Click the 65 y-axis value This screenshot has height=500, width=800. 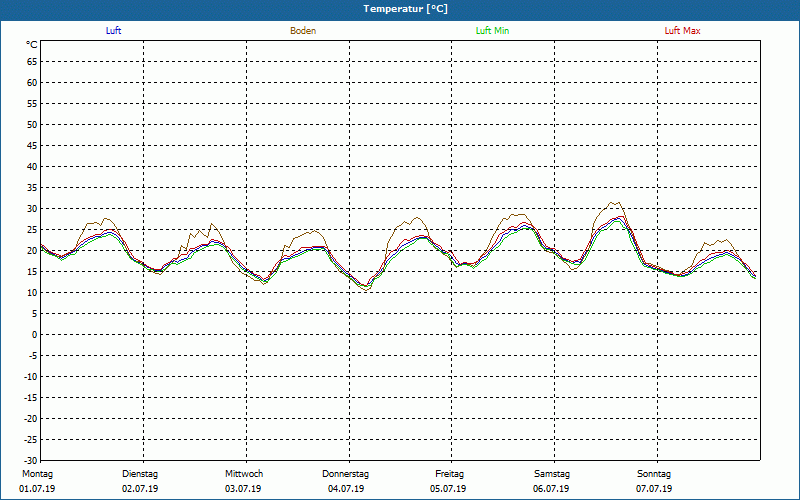32,62
